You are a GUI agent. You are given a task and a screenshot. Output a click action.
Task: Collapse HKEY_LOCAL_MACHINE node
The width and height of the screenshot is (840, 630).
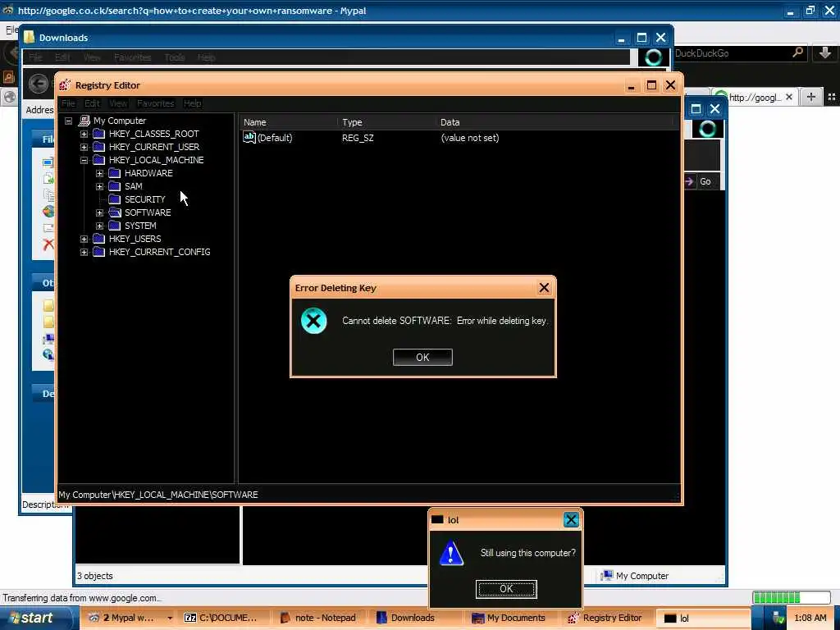click(x=84, y=160)
